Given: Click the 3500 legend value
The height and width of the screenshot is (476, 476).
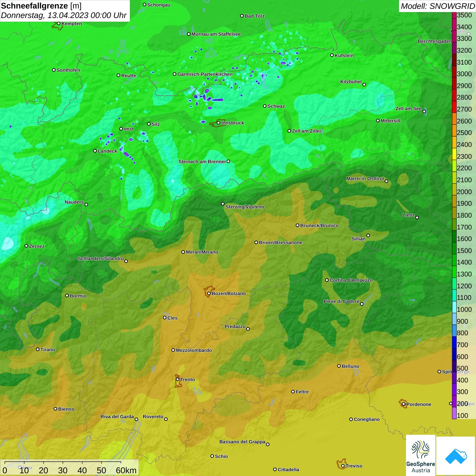Looking at the screenshot, I should point(464,15).
